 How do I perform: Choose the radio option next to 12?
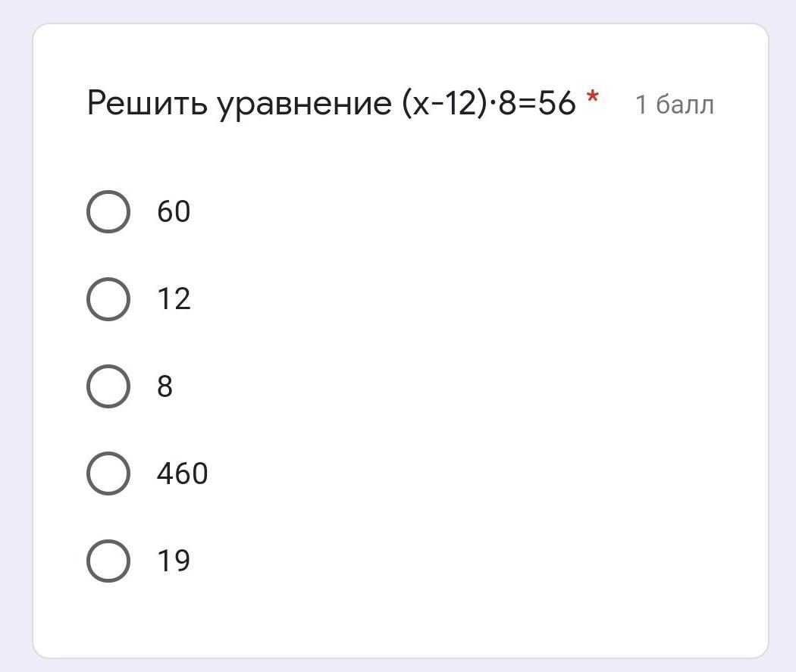108,298
